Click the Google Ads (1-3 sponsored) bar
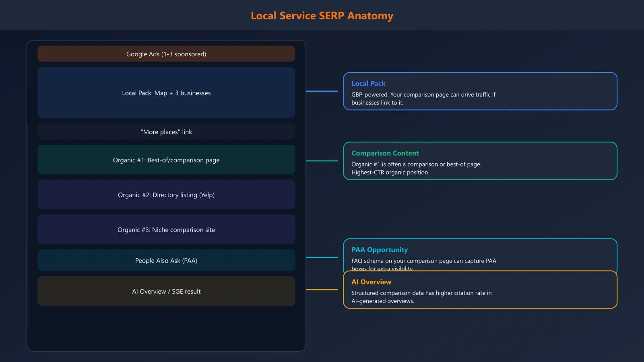 tap(166, 53)
